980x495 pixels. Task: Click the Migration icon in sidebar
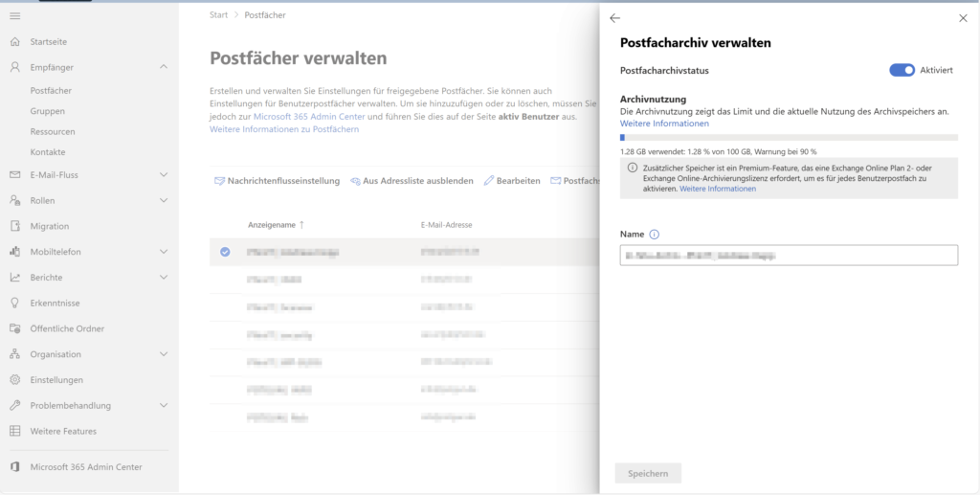point(14,226)
